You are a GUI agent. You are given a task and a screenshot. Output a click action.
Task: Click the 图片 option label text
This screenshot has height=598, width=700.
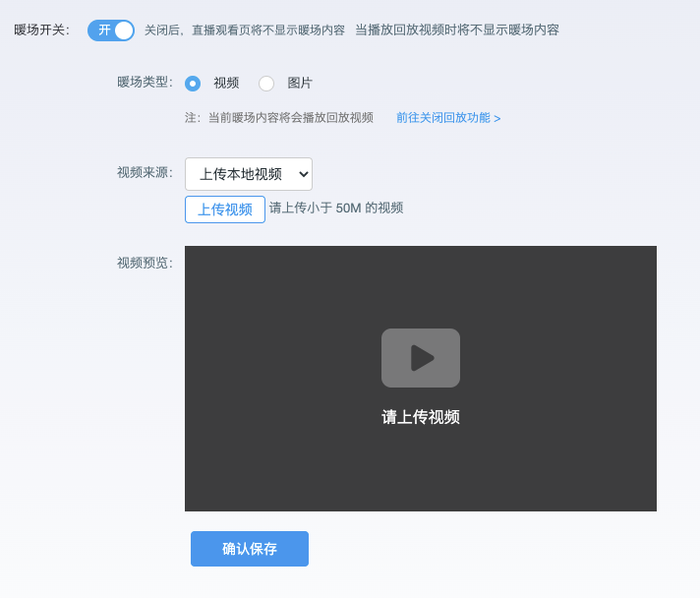pos(300,84)
